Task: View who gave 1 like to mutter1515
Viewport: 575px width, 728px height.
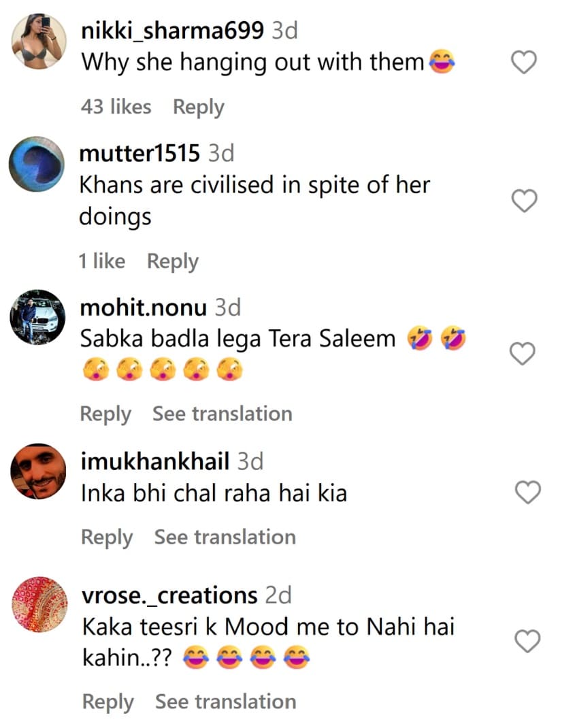Action: click(102, 261)
